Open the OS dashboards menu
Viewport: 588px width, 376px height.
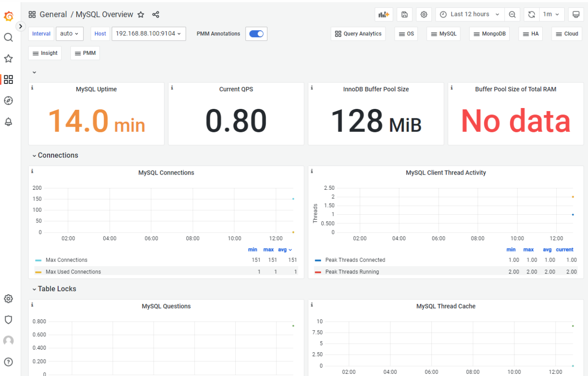[x=406, y=34]
